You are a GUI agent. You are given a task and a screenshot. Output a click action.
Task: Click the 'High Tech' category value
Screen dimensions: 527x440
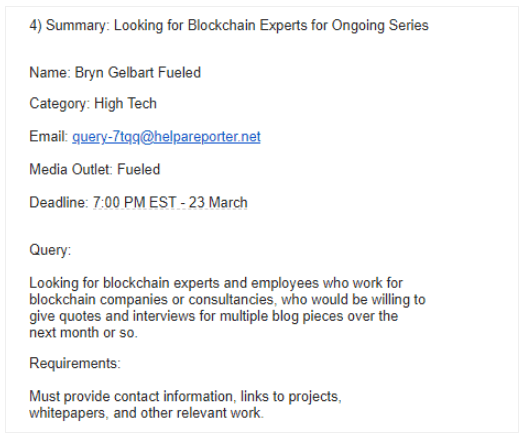(x=125, y=103)
